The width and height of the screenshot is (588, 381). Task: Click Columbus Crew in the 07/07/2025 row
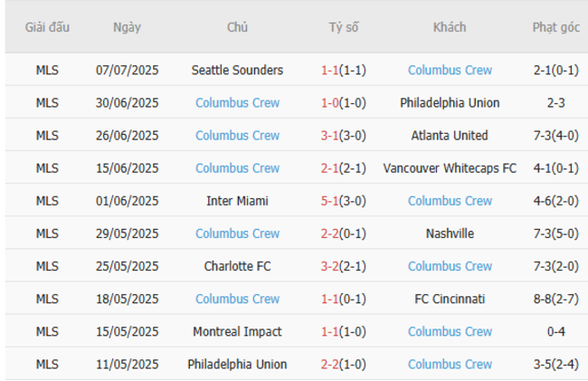coord(450,70)
